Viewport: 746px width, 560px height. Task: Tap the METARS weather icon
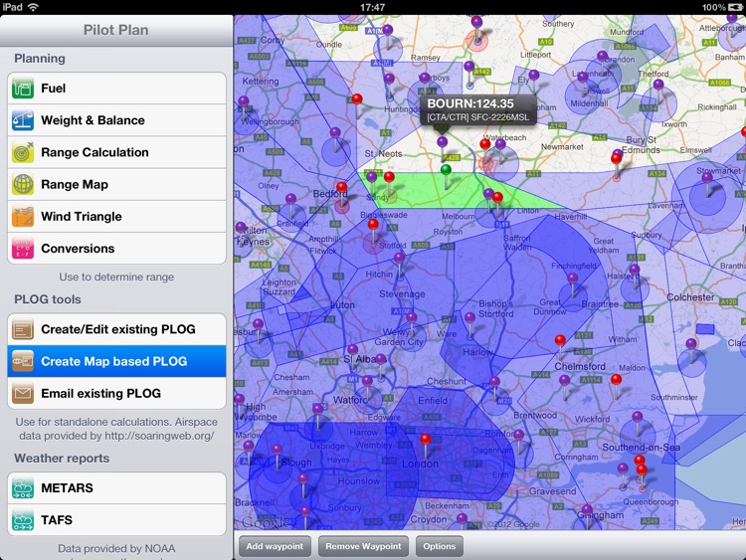click(x=23, y=487)
